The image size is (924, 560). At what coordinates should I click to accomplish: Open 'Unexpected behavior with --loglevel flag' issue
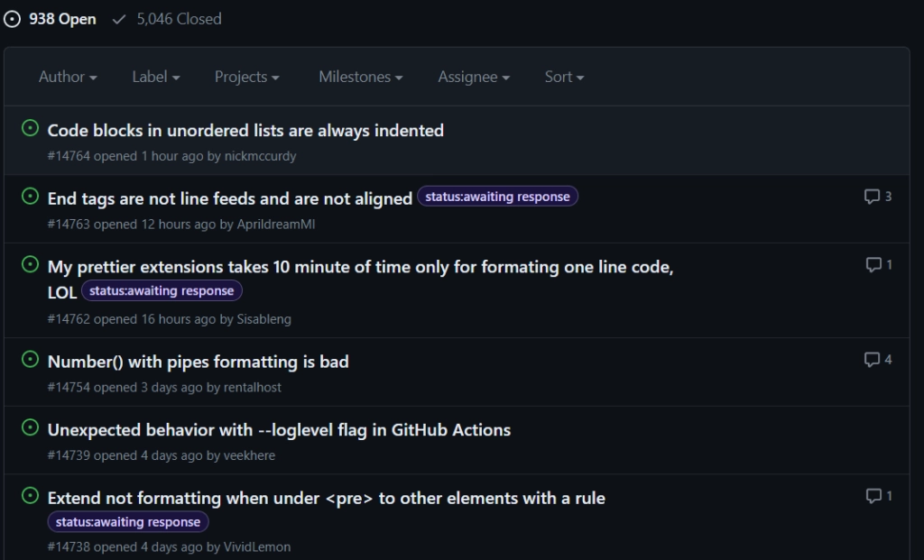279,430
